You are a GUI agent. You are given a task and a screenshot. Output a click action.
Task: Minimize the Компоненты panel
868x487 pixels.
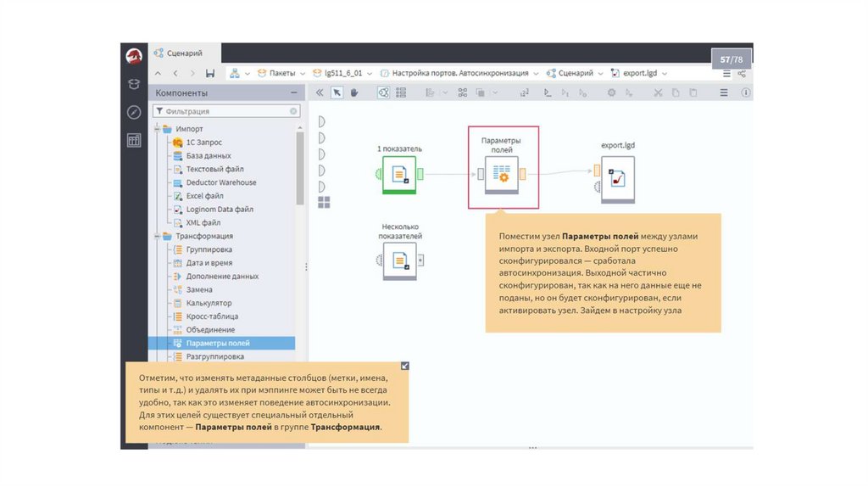click(x=294, y=92)
